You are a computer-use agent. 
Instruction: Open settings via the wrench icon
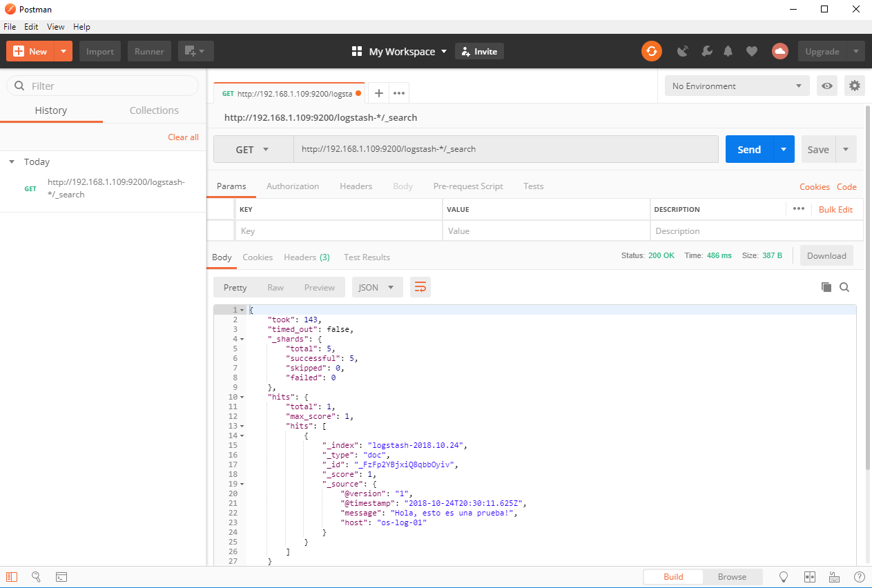[x=706, y=51]
